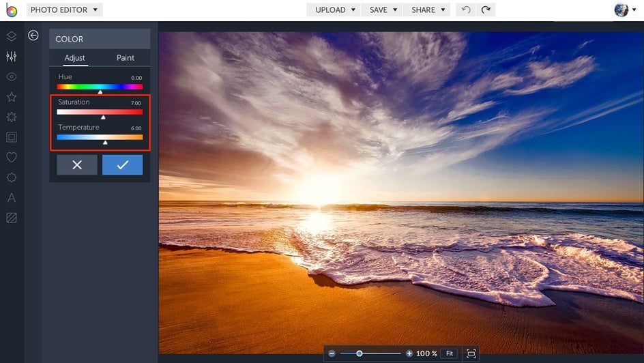Open the Graphics badge icon
Image resolution: width=644 pixels, height=363 pixels.
pos(12,177)
